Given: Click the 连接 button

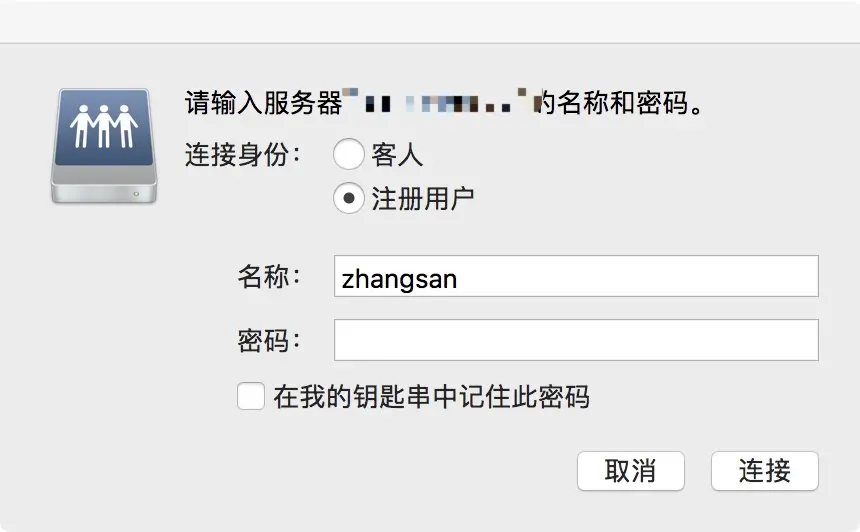Looking at the screenshot, I should [765, 471].
